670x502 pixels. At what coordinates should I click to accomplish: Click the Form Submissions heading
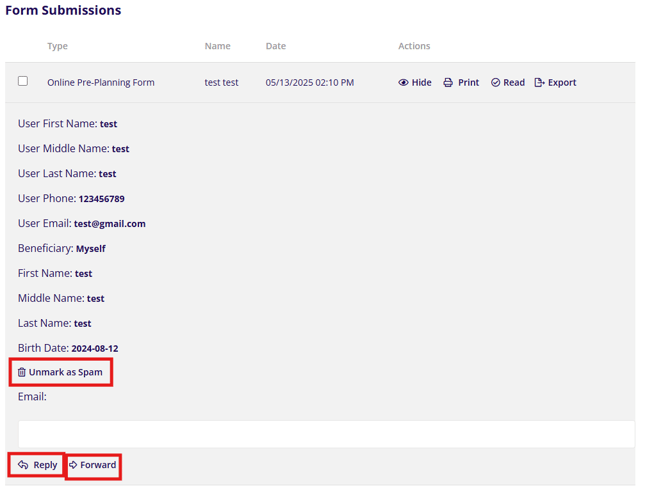pos(63,11)
